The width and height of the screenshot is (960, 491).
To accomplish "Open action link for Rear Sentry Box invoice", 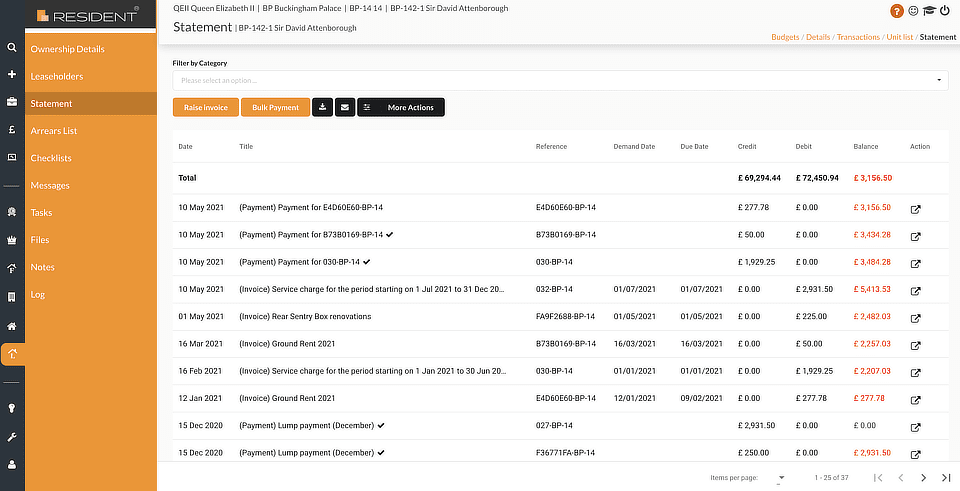I will (x=915, y=318).
